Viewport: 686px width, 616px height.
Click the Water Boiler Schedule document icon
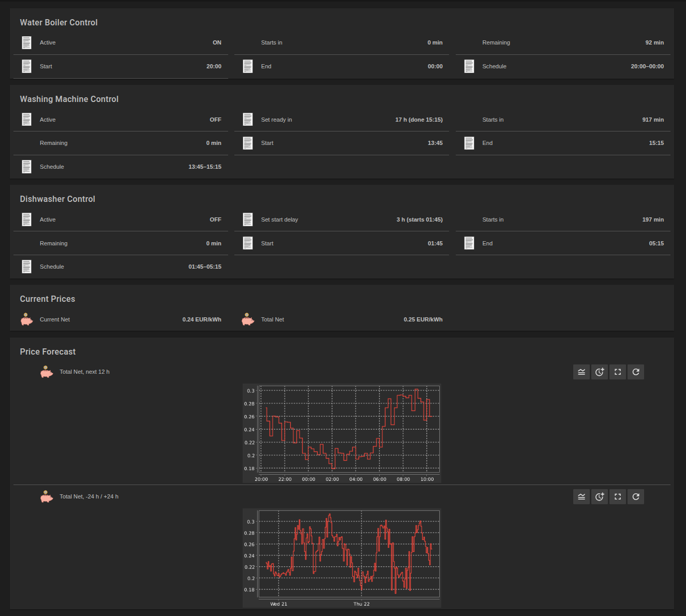pos(469,66)
